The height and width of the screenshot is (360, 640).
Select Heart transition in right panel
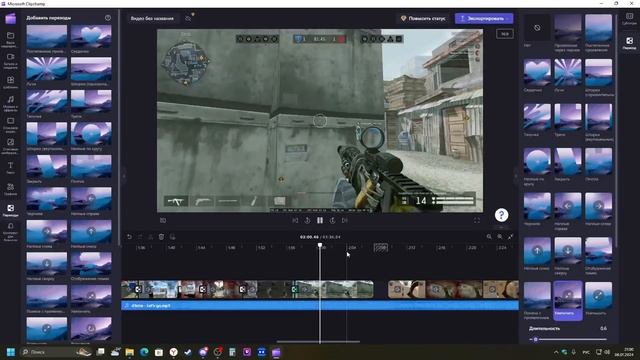537,73
